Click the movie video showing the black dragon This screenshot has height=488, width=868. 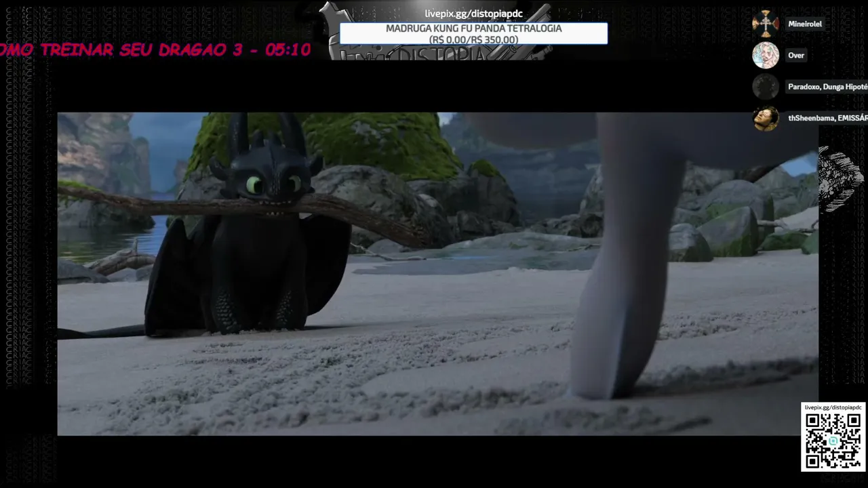pos(437,274)
